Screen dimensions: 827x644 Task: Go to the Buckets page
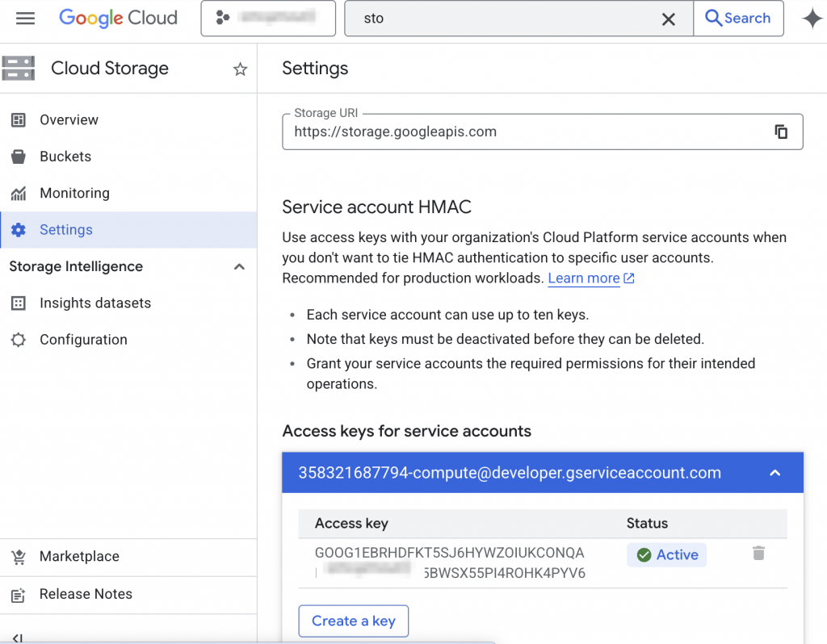point(65,157)
